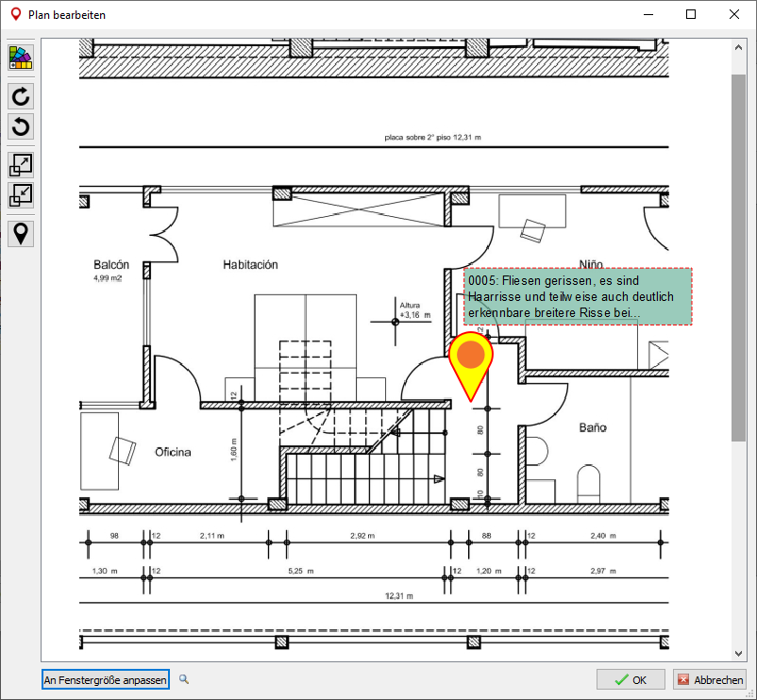757x700 pixels.
Task: Enlarge the plan with the scale-up icon
Action: pyautogui.click(x=20, y=165)
